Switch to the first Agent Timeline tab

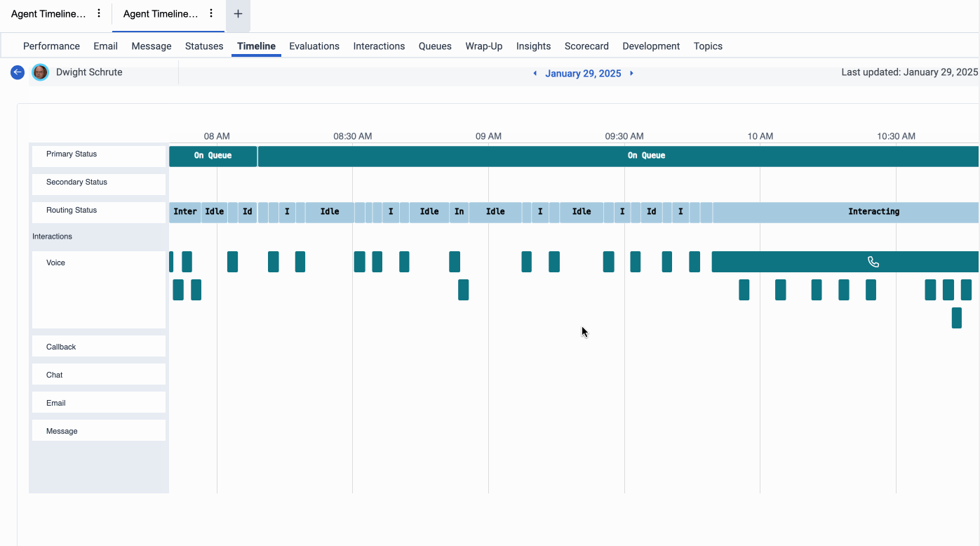tap(48, 14)
